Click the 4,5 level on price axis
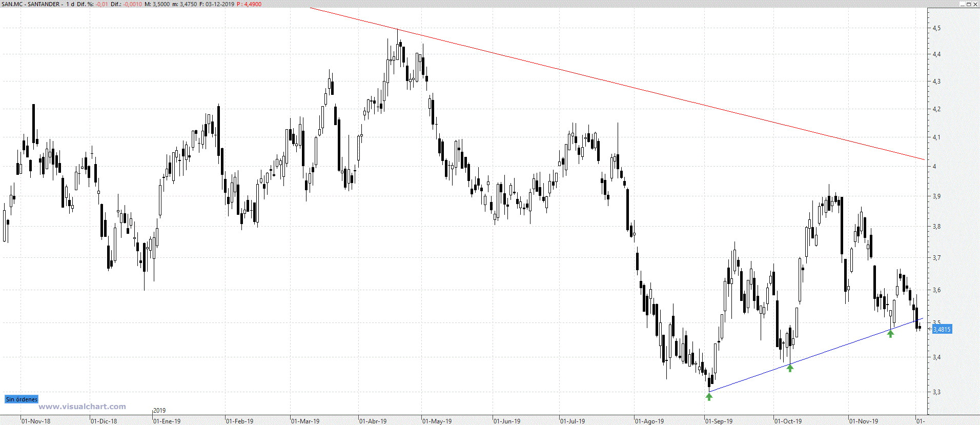Screen dimensions: 980x425 coord(936,28)
